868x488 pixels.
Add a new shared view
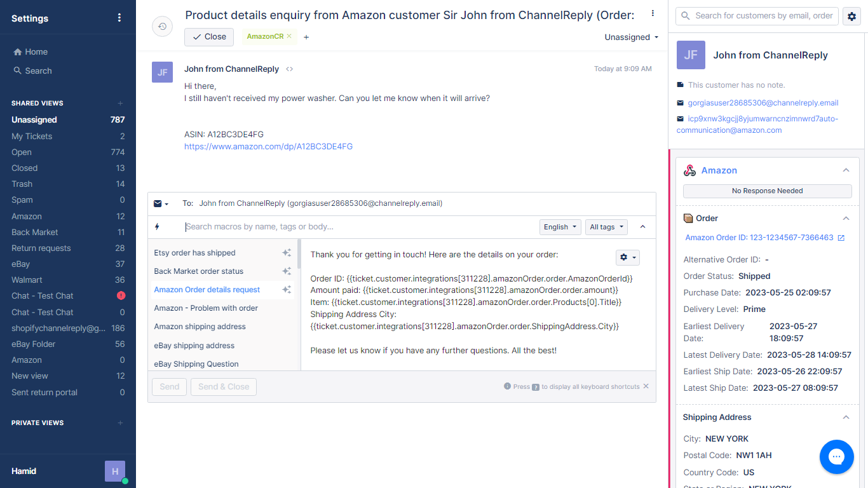[x=121, y=103]
